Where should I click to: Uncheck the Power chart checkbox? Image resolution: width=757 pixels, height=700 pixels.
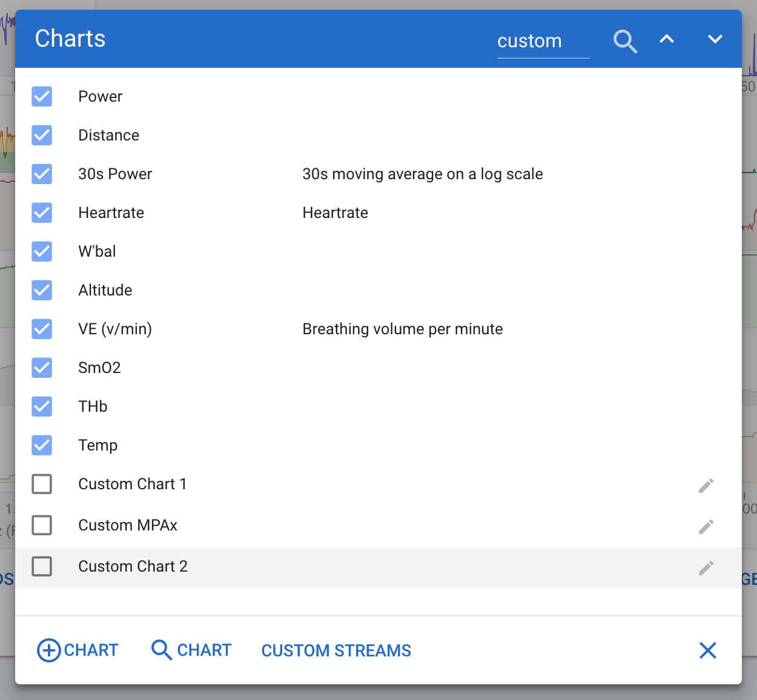(42, 96)
